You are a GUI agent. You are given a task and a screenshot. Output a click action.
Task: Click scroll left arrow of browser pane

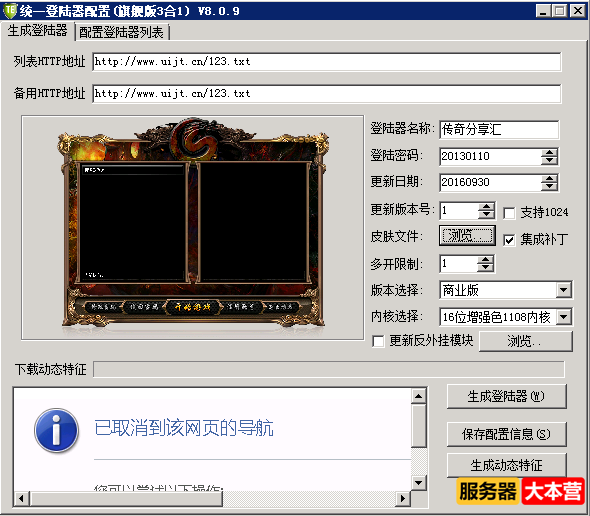pos(21,498)
